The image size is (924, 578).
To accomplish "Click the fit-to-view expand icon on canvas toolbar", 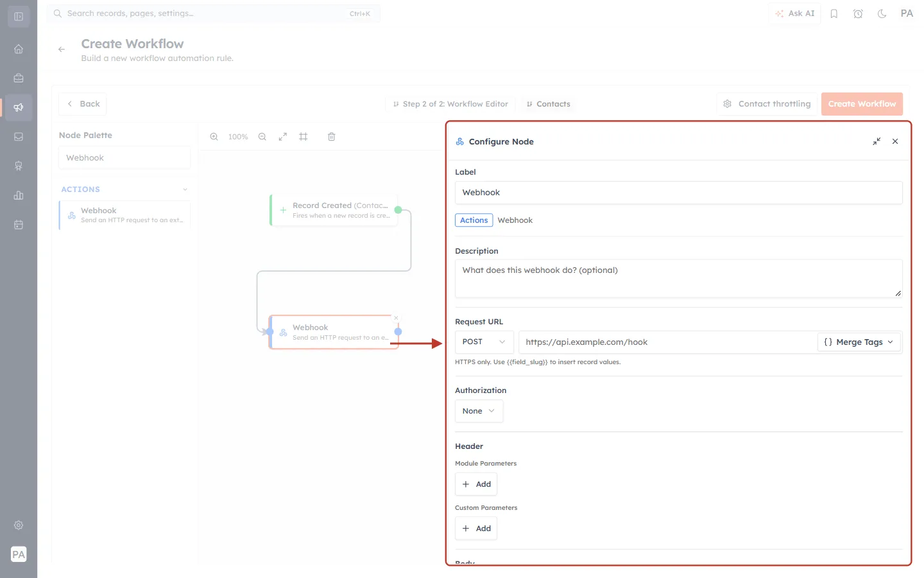I will tap(283, 137).
